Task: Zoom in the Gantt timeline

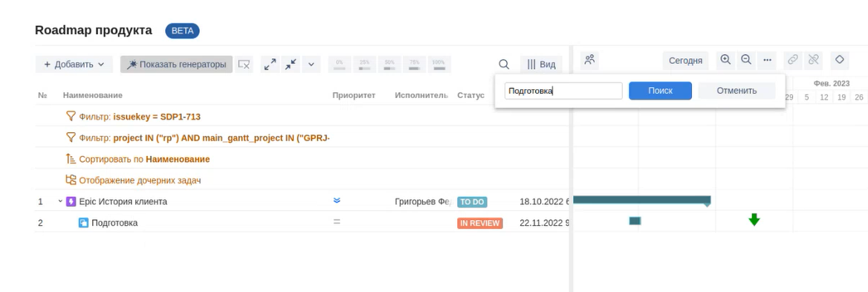Action: click(x=725, y=59)
